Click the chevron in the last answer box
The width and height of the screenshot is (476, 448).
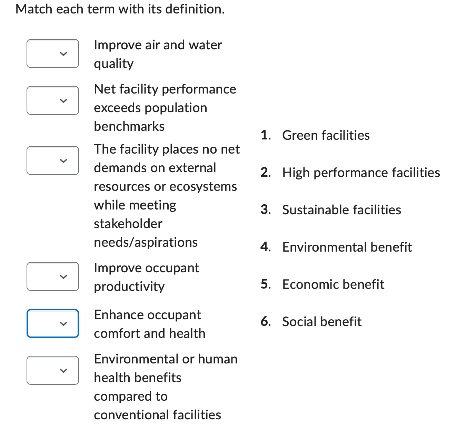[63, 370]
